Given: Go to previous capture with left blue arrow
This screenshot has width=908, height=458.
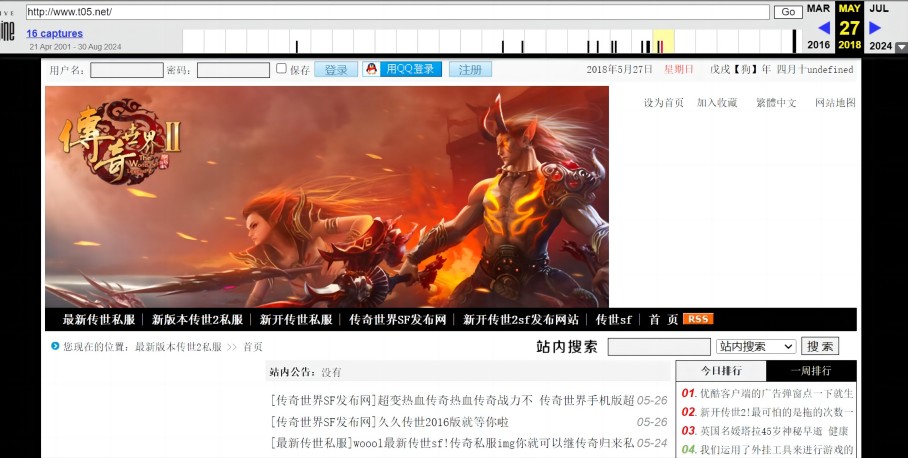Looking at the screenshot, I should pyautogui.click(x=824, y=28).
